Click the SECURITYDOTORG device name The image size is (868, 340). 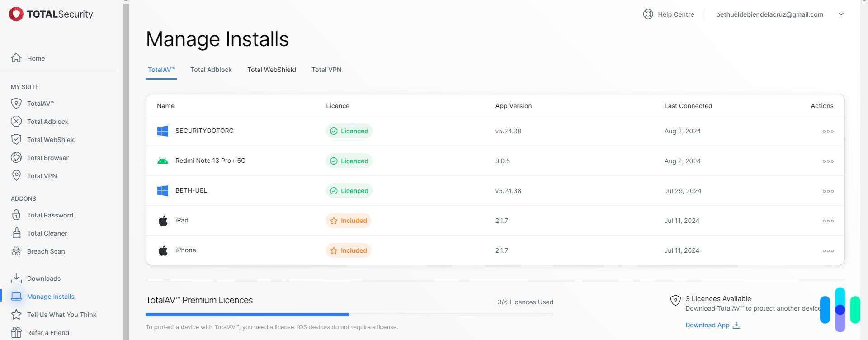coord(204,131)
